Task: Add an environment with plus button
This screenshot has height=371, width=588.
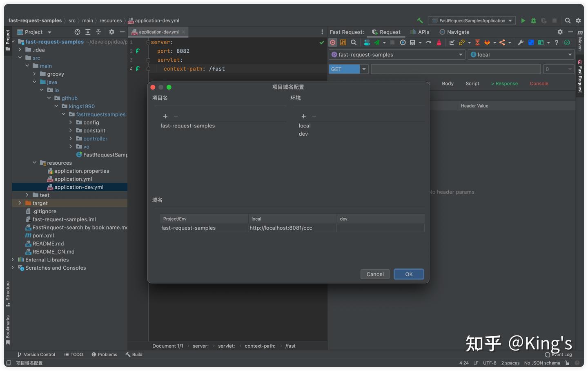Action: tap(303, 116)
